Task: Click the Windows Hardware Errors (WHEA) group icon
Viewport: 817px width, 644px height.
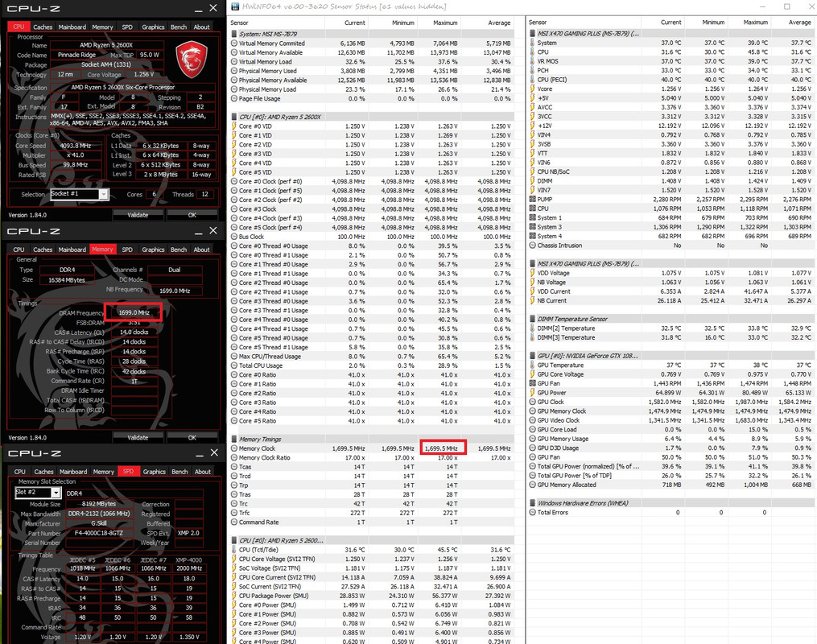Action: click(x=533, y=503)
